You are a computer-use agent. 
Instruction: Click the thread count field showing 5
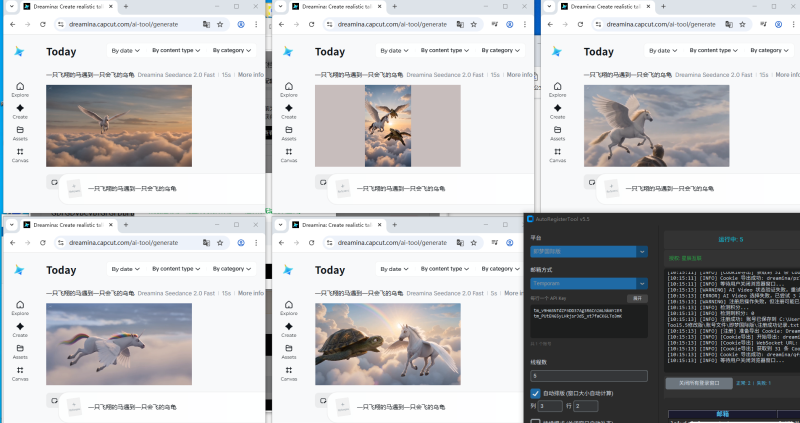pyautogui.click(x=589, y=376)
